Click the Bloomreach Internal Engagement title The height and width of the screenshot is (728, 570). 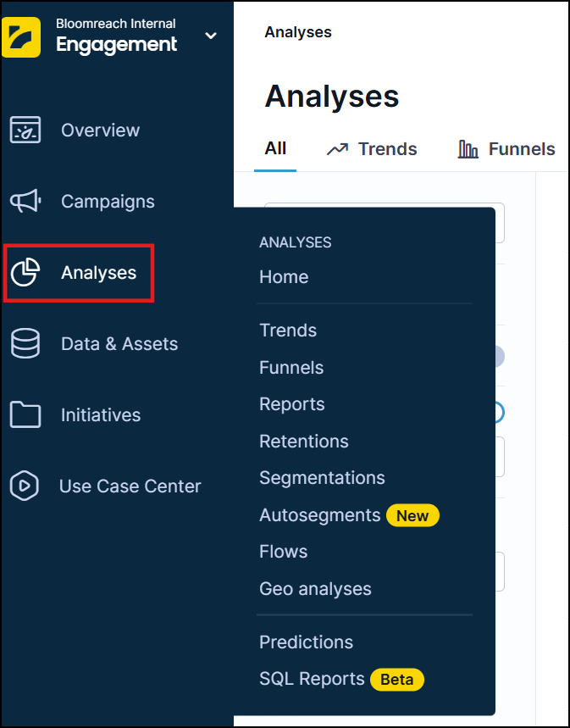(x=116, y=36)
